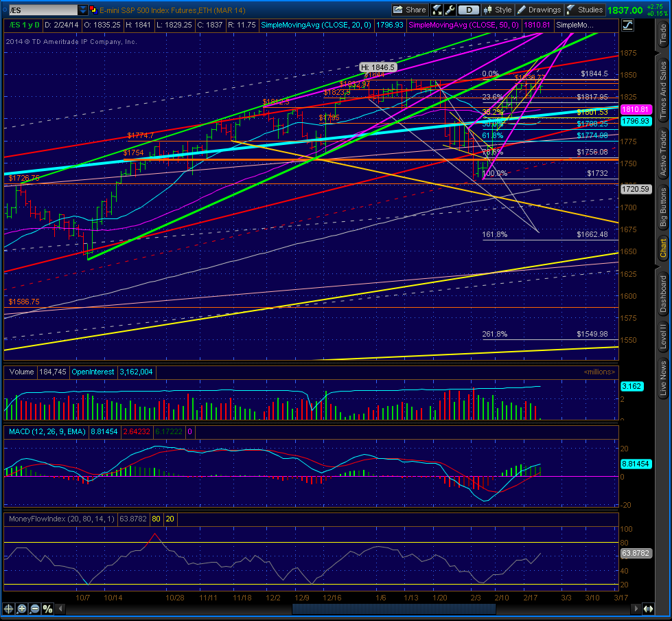Open the Times And Sales side tab

[663, 89]
